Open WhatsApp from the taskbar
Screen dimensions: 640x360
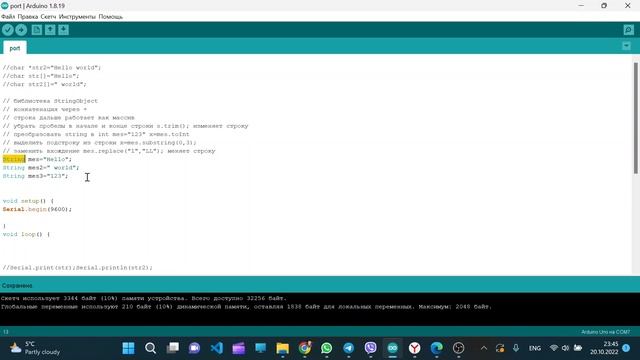[327, 348]
